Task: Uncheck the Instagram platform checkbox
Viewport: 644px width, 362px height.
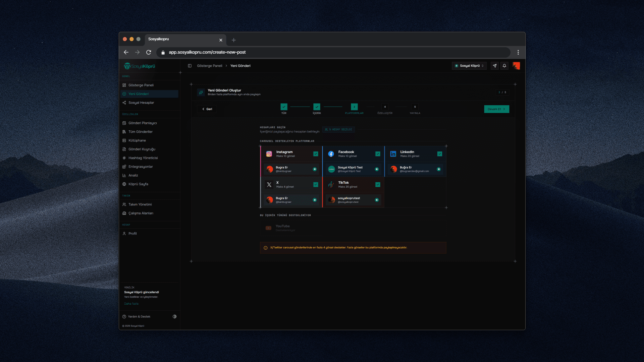Action: 316,154
